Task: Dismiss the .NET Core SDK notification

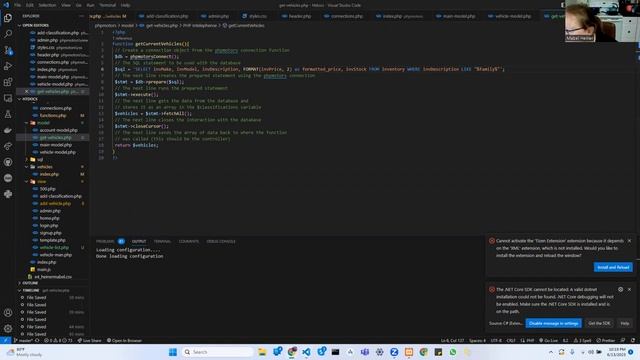Action: (629, 289)
